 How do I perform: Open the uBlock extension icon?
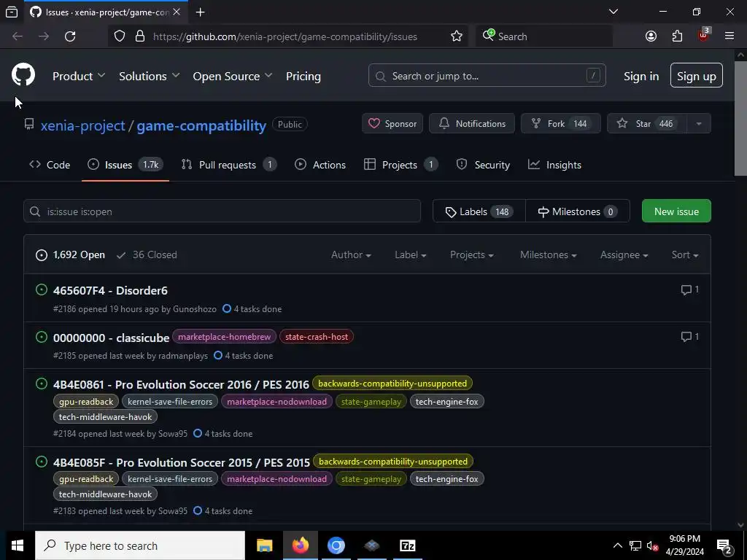tap(704, 35)
